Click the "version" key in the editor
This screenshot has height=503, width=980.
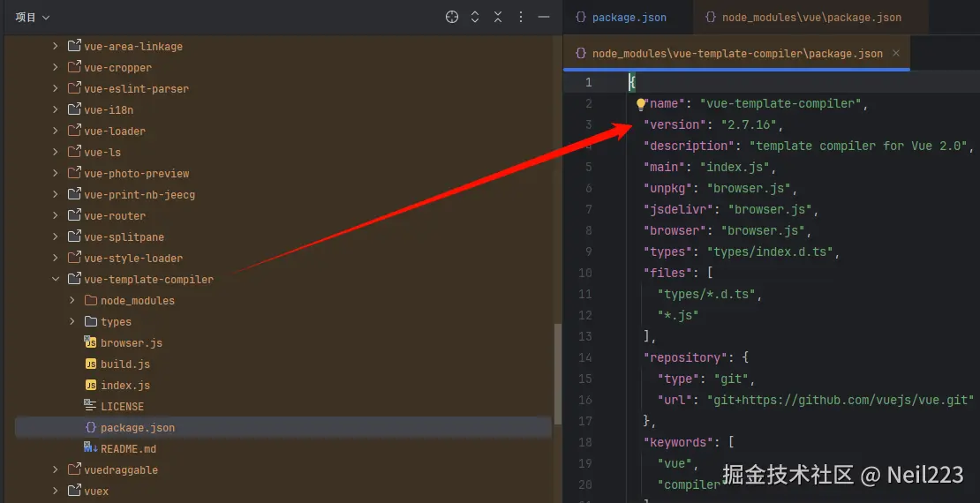675,124
